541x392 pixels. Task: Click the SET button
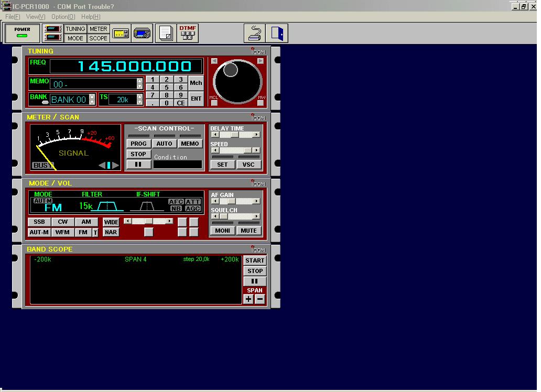(x=223, y=165)
